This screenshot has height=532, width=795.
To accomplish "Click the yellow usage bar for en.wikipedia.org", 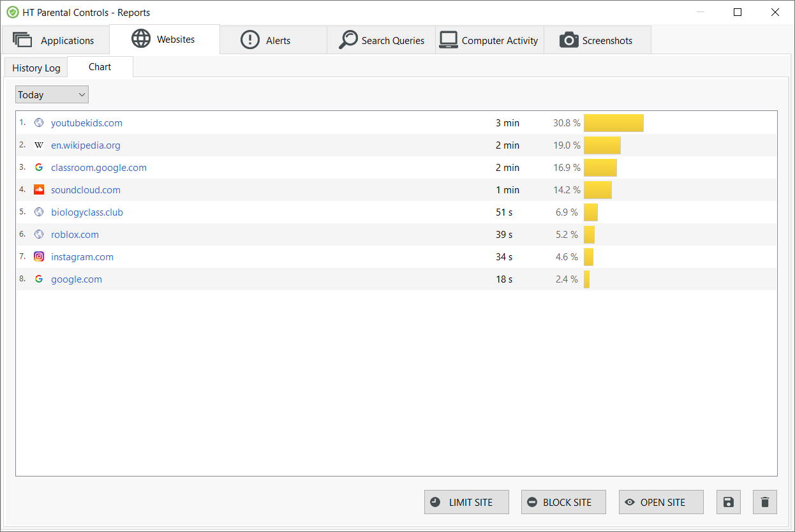I will (602, 145).
